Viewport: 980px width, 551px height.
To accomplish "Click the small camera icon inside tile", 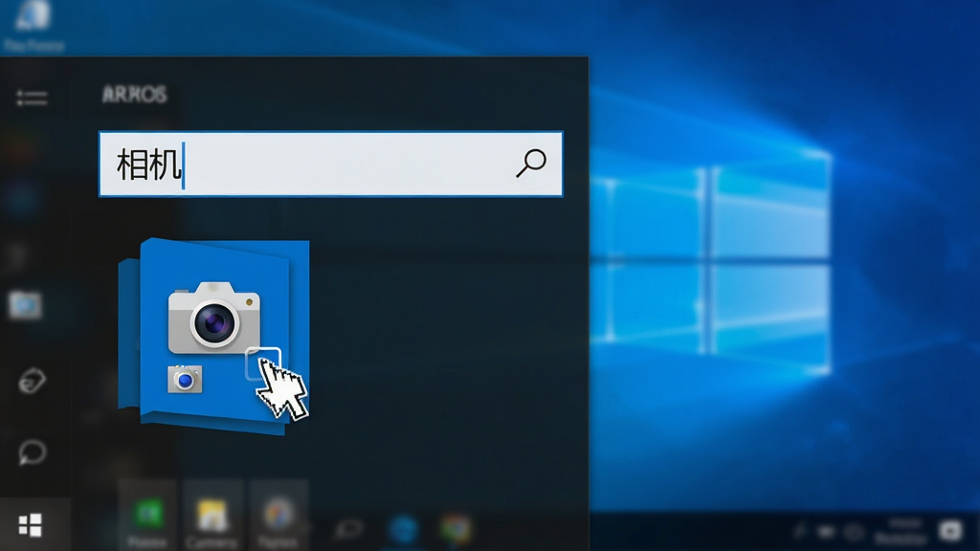I will (185, 379).
